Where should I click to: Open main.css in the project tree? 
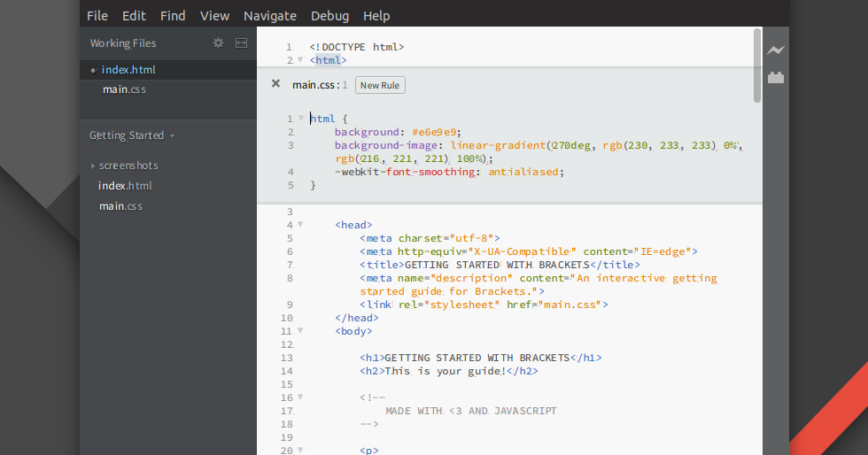click(120, 206)
